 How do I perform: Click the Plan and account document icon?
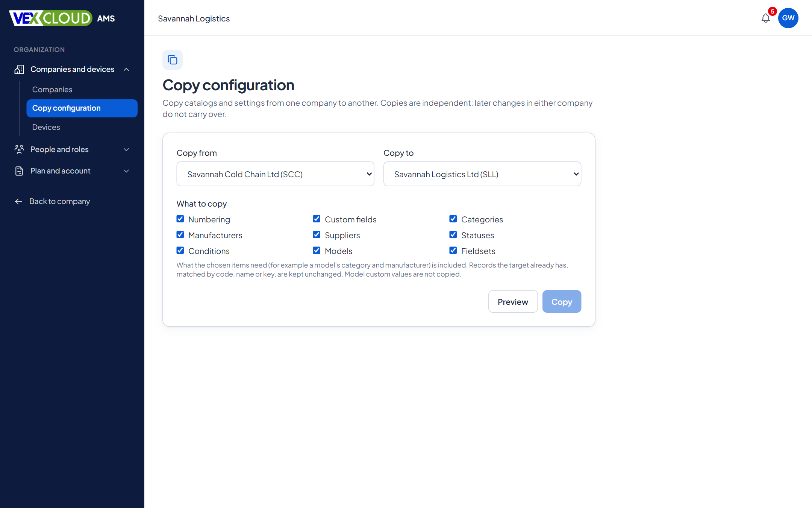(x=19, y=171)
